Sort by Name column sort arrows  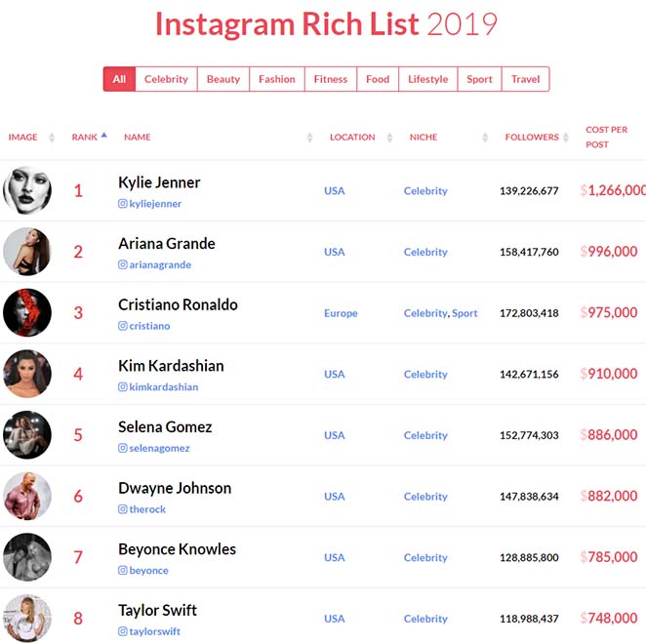click(309, 138)
